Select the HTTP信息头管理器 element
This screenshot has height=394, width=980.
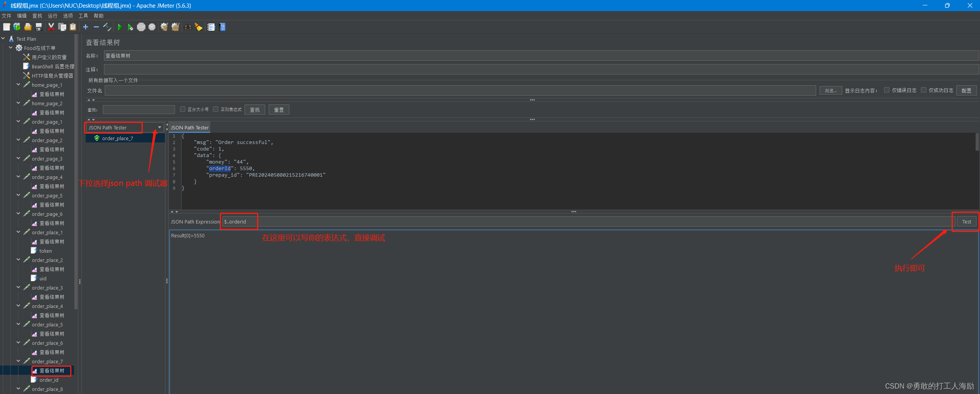click(x=52, y=76)
